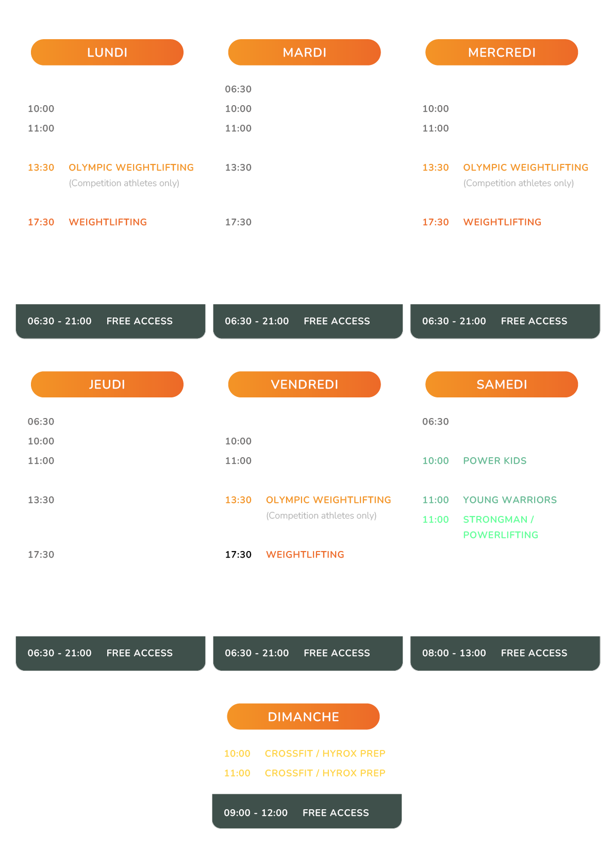Select Dimanche's 11:00 CrossFit / Hyrox Prep
The image size is (614, 868).
pos(325,773)
